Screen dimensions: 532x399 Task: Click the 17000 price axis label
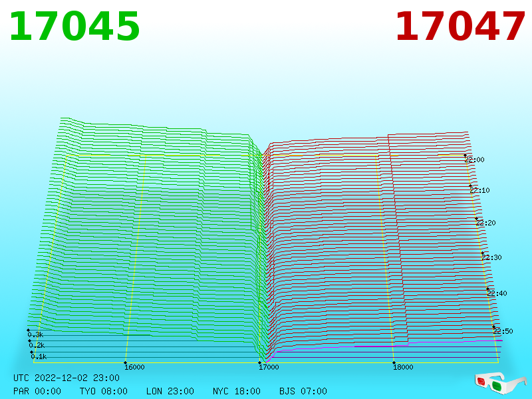click(269, 367)
